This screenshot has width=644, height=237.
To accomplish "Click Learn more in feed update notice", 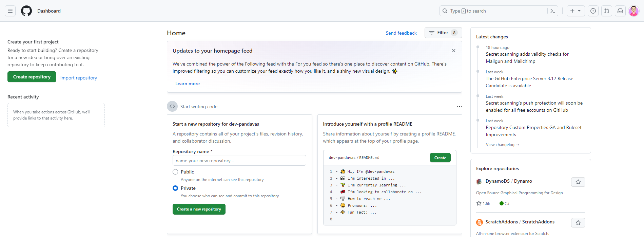I will 188,84.
